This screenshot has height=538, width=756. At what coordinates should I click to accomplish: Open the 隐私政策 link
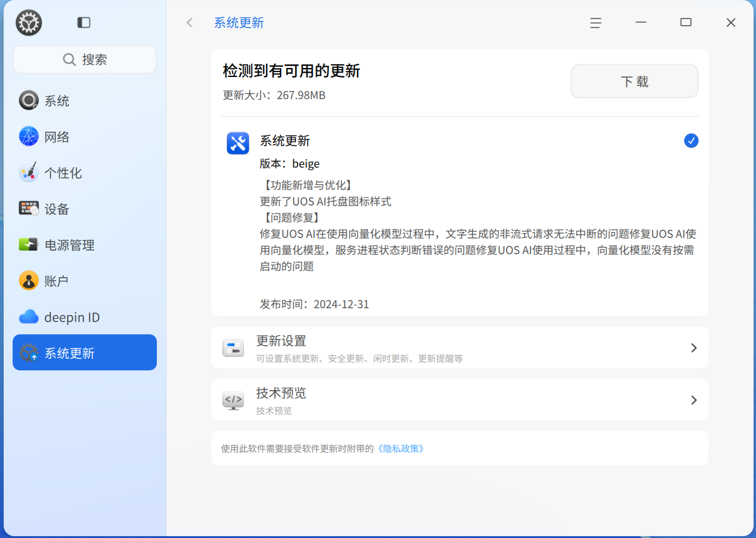click(401, 448)
